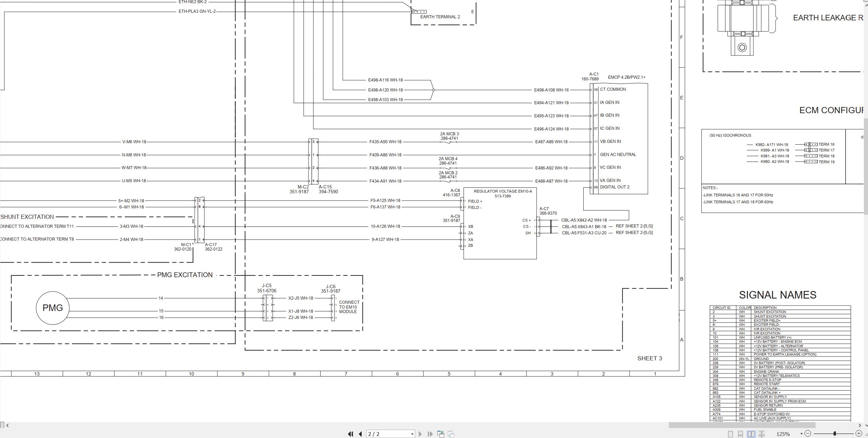This screenshot has width=868, height=438.
Task: Click the horizontal scrollbar thumb
Action: pos(742,425)
